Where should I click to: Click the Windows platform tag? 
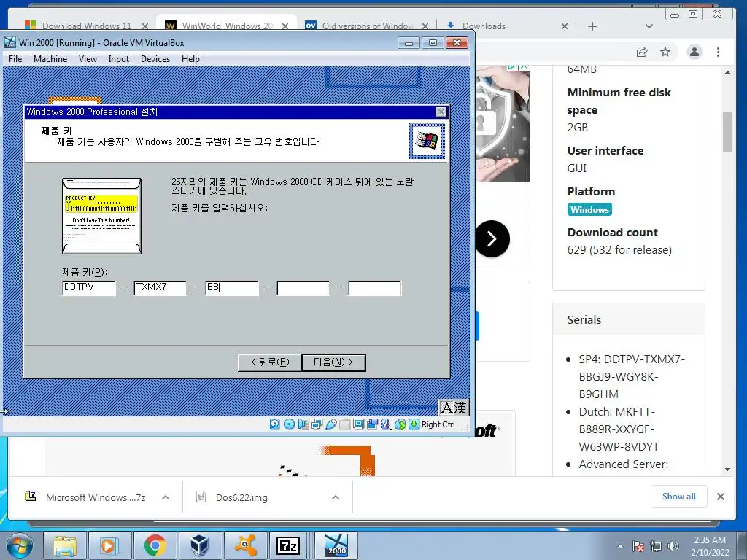[589, 209]
